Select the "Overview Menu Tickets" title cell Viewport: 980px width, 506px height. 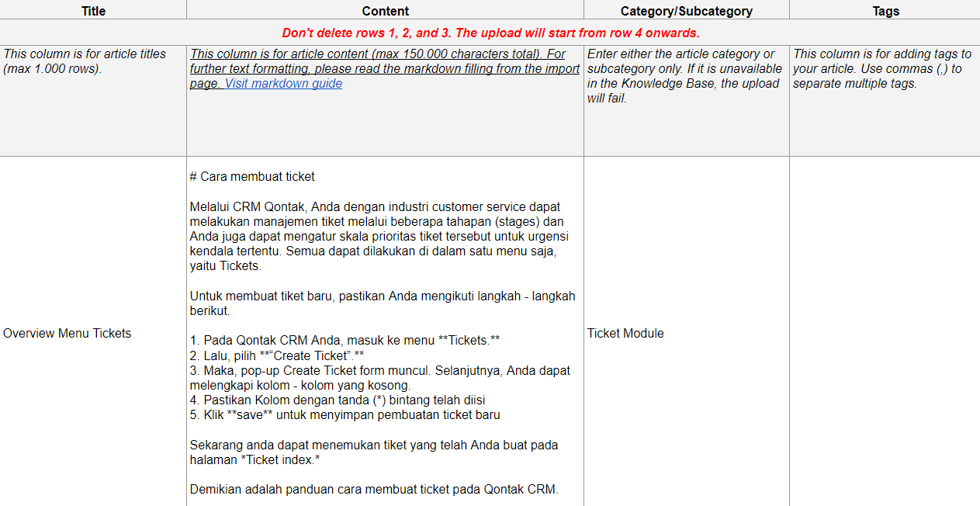pos(93,333)
